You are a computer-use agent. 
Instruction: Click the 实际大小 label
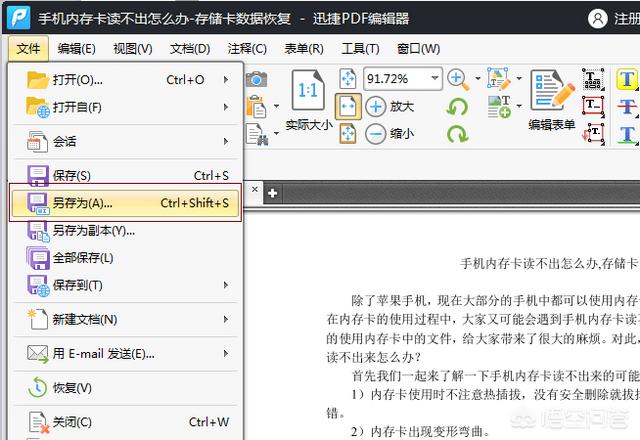point(309,124)
